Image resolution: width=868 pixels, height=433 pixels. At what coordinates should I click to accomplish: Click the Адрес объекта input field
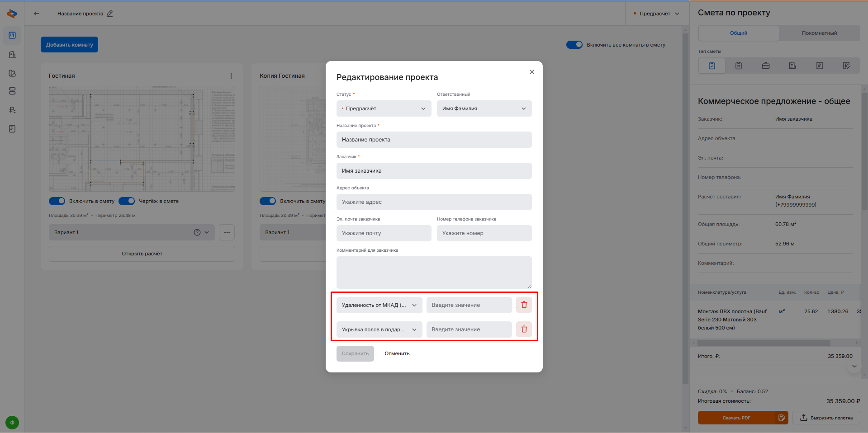[x=434, y=202]
